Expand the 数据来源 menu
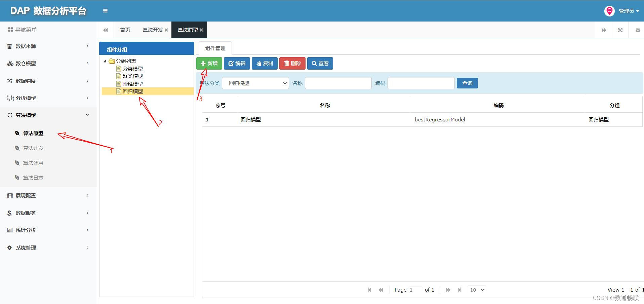 tap(48, 46)
